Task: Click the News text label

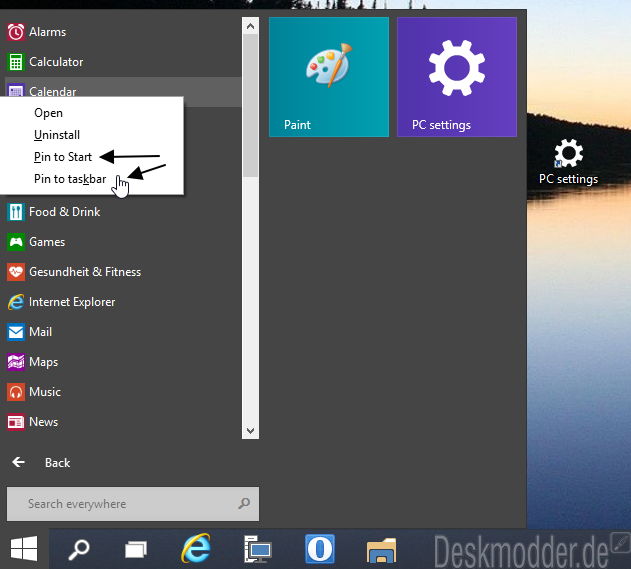Action: [43, 422]
